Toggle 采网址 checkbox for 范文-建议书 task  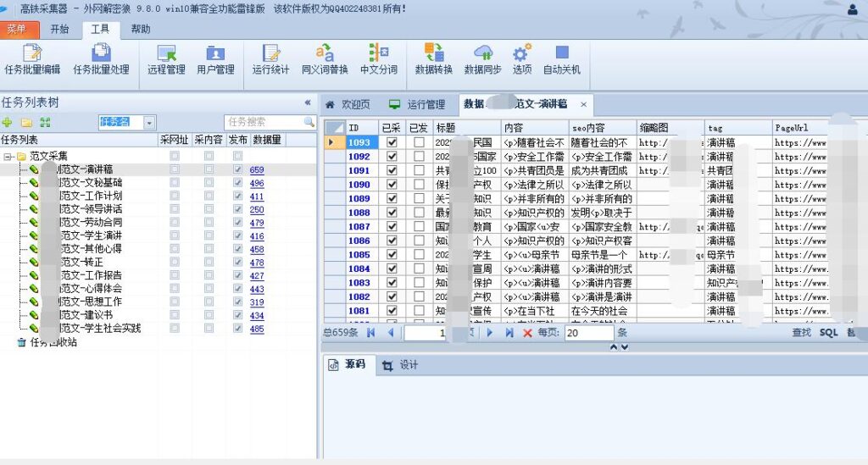(175, 315)
